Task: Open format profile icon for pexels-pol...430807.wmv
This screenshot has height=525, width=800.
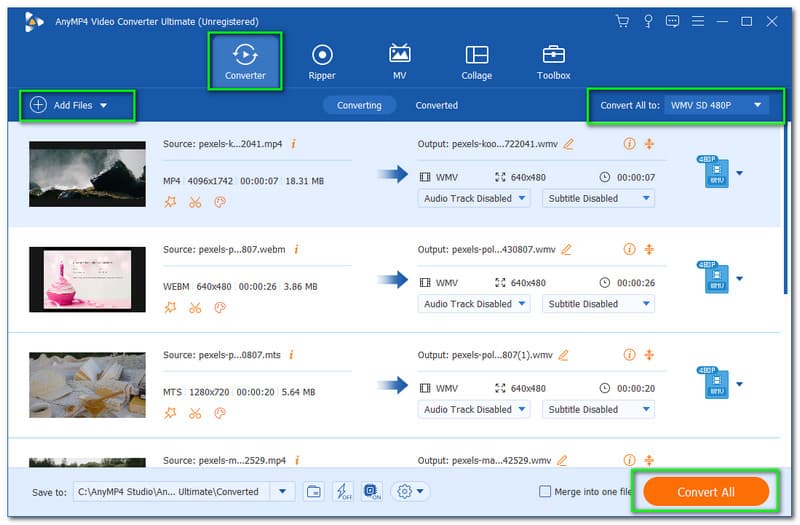Action: [x=713, y=277]
